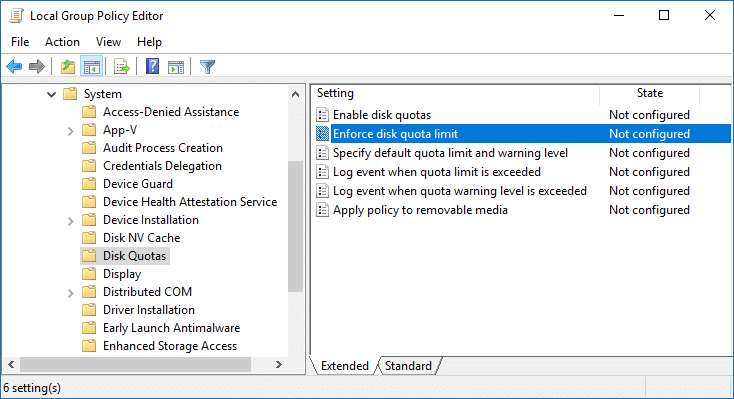Toggle Show/Hide Action Pane icon

[176, 66]
